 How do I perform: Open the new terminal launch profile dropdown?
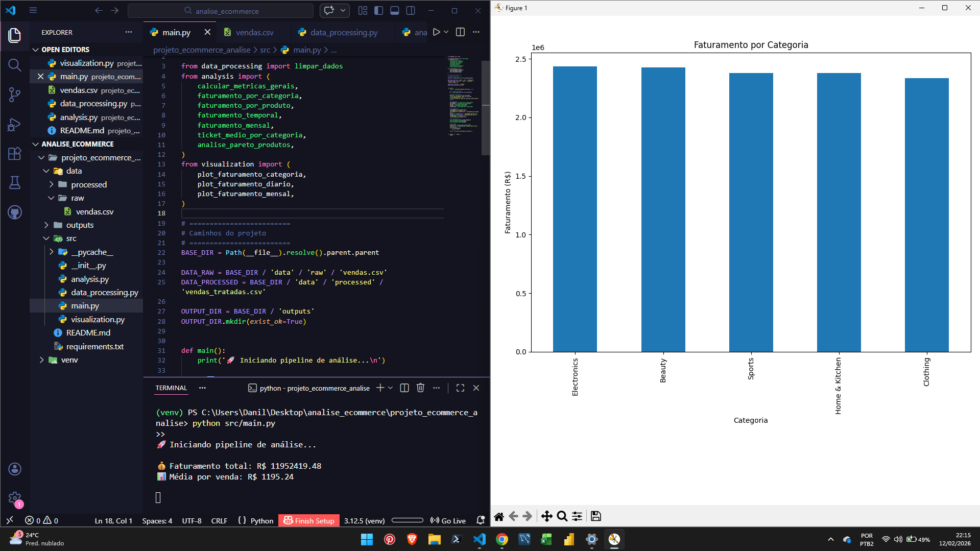coord(391,388)
